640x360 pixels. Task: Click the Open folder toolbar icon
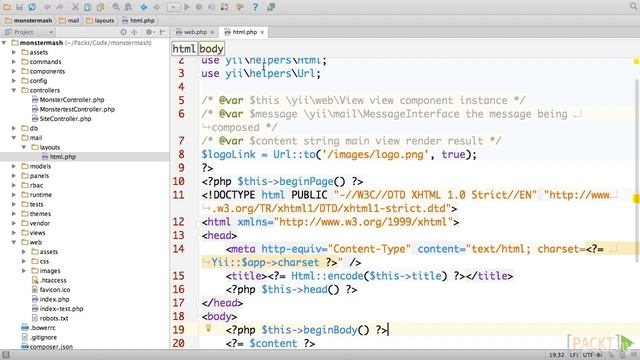pos(7,7)
